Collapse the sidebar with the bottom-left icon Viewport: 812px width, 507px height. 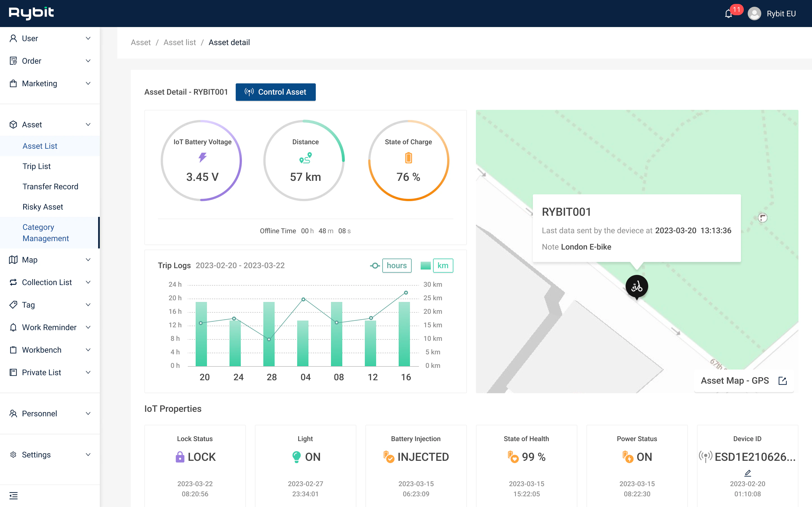click(14, 495)
